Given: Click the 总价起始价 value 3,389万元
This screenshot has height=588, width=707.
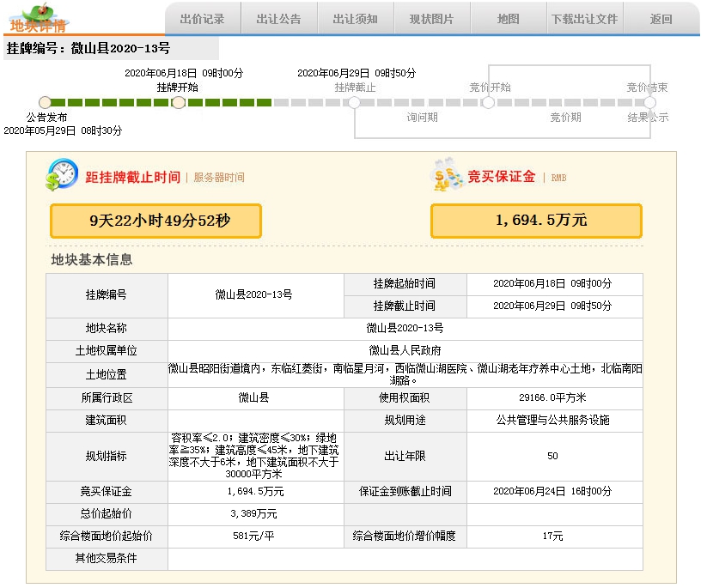Looking at the screenshot, I should (254, 513).
